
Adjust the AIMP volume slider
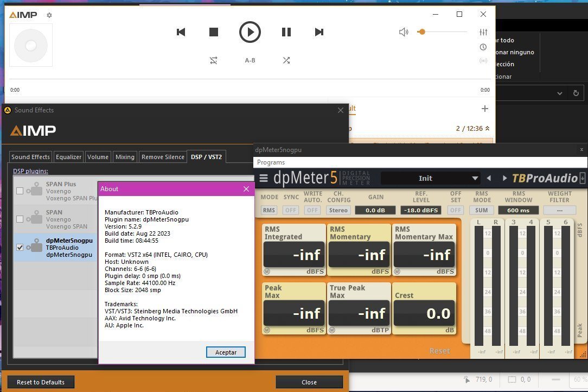coord(442,32)
